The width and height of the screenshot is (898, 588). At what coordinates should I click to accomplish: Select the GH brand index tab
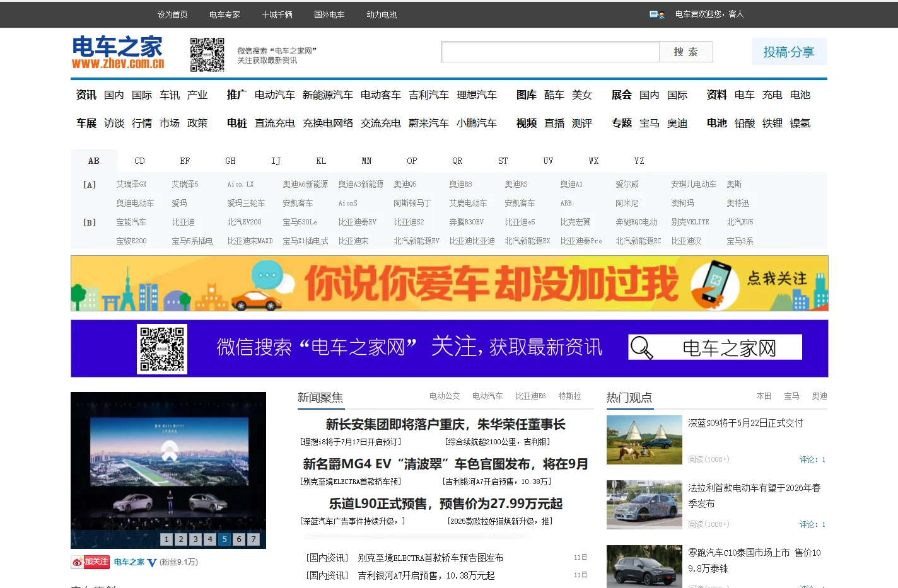coord(230,161)
